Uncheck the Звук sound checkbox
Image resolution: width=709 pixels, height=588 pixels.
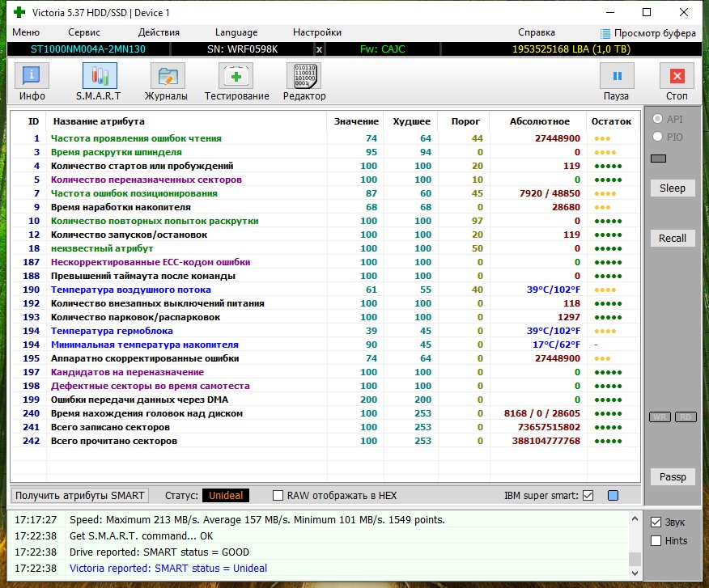point(656,522)
